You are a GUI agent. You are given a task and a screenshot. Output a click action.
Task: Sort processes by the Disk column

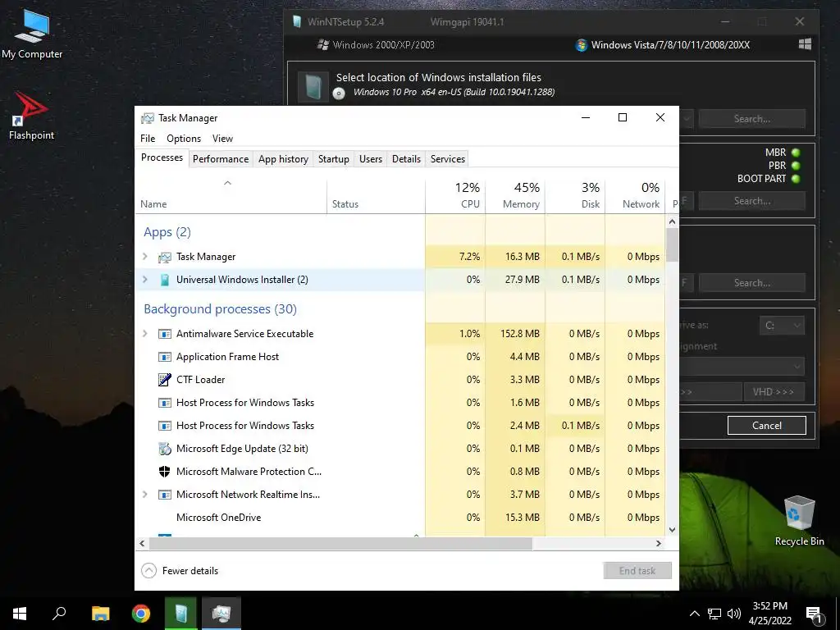point(575,195)
